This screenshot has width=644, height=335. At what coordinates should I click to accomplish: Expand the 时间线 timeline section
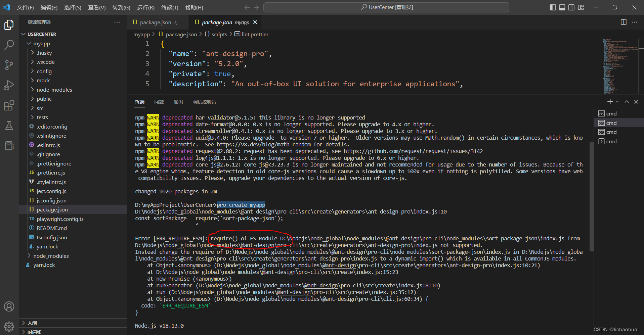click(73, 332)
